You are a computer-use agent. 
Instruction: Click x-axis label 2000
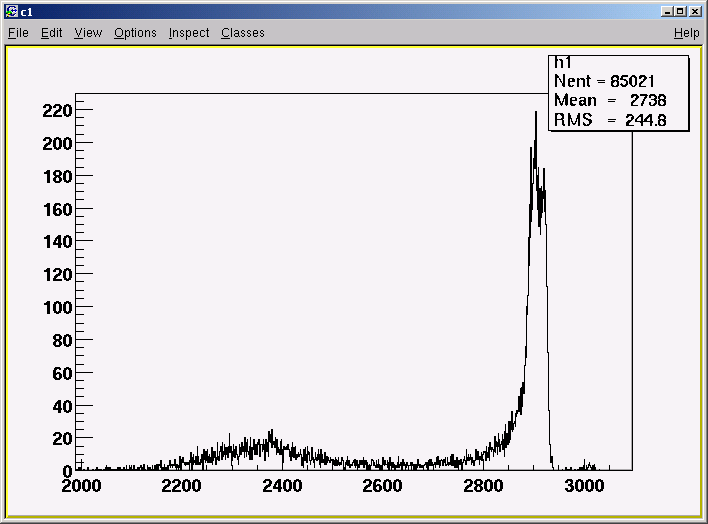(81, 486)
